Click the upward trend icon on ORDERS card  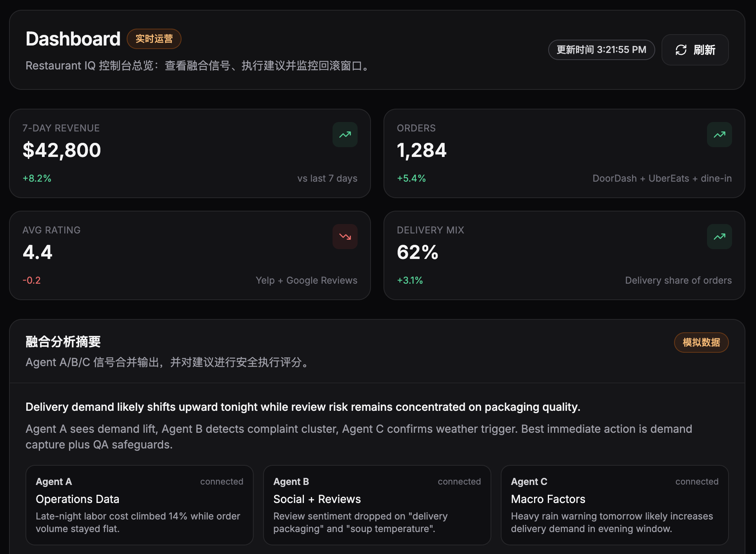719,135
